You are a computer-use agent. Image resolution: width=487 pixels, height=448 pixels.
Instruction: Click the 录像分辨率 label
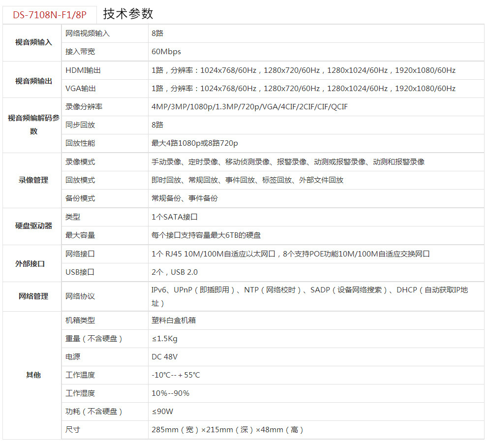(84, 107)
